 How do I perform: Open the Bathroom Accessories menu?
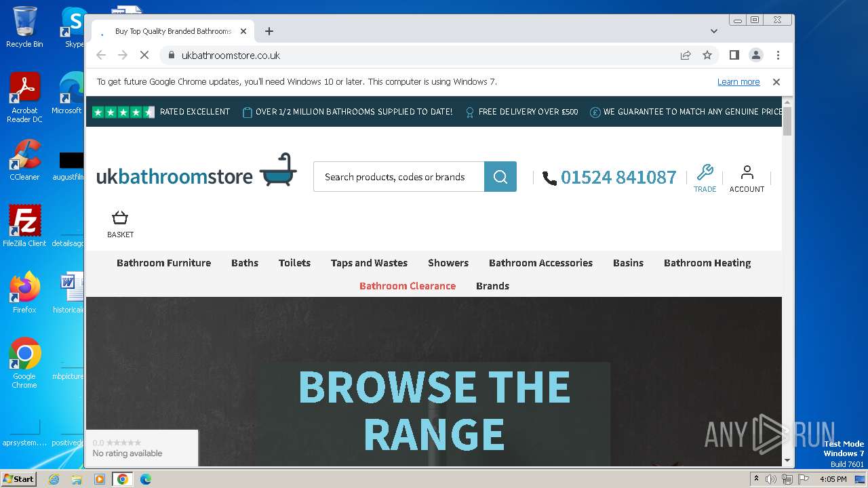coord(540,263)
